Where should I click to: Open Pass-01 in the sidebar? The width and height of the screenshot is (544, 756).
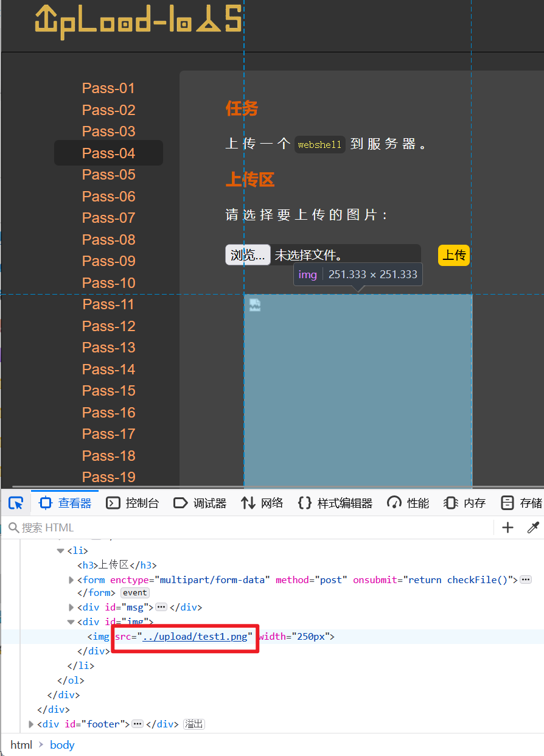[x=109, y=88]
